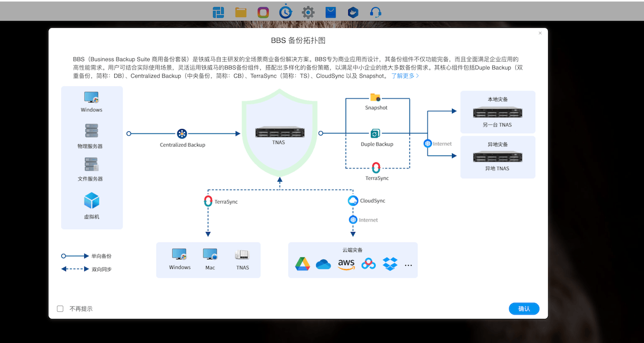Image resolution: width=644 pixels, height=343 pixels.
Task: Click the Snapshot folder icon
Action: pos(375,97)
